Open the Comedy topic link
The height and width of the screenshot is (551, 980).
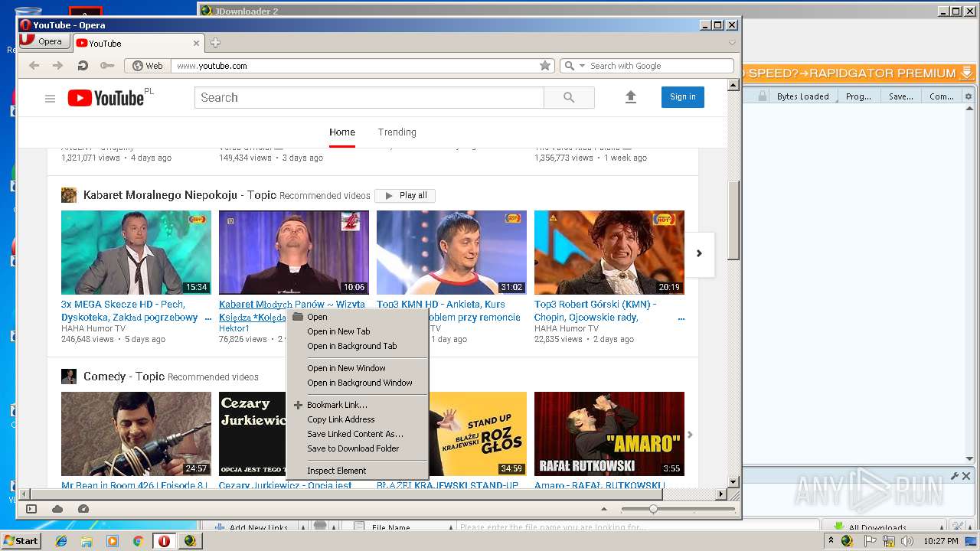point(124,377)
